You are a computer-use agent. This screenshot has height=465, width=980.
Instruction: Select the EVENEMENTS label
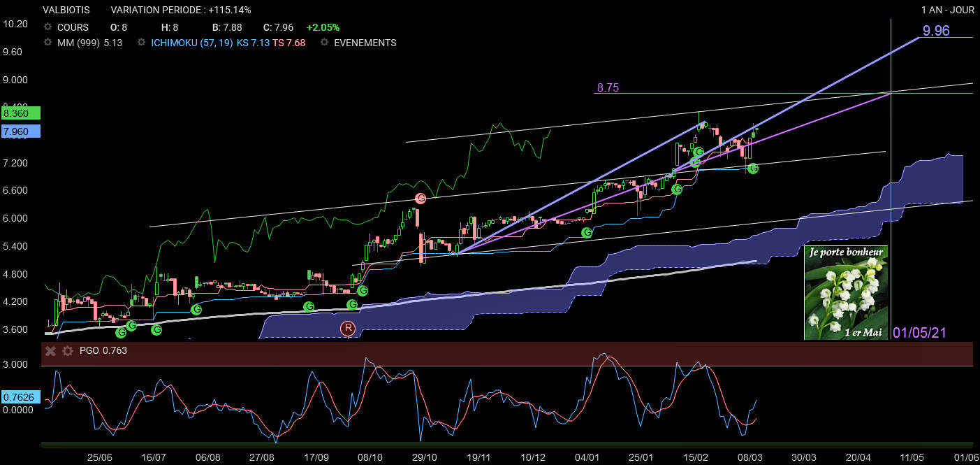pyautogui.click(x=365, y=43)
